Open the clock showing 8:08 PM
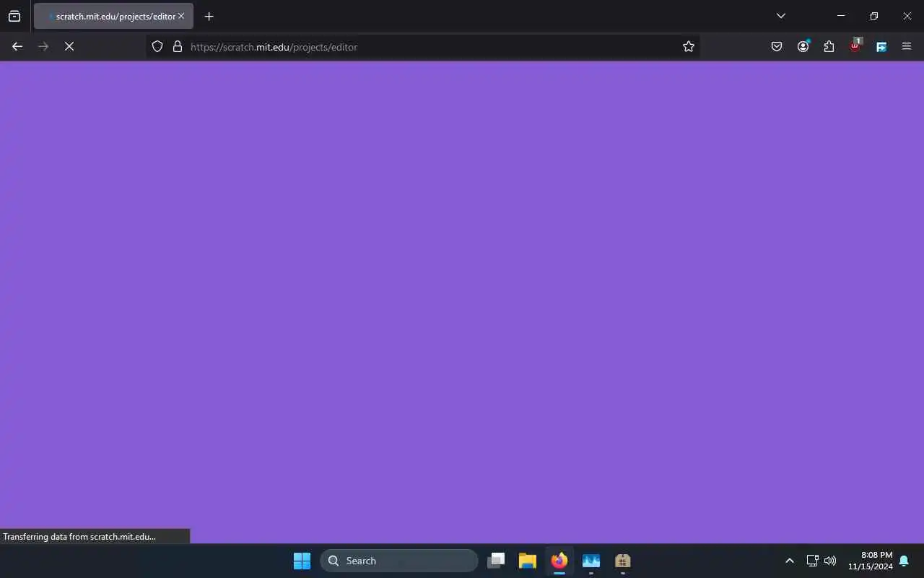Image resolution: width=924 pixels, height=578 pixels. coord(871,561)
